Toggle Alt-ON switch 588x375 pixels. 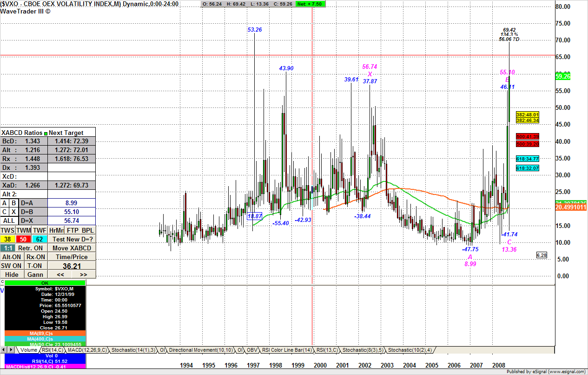click(x=12, y=257)
